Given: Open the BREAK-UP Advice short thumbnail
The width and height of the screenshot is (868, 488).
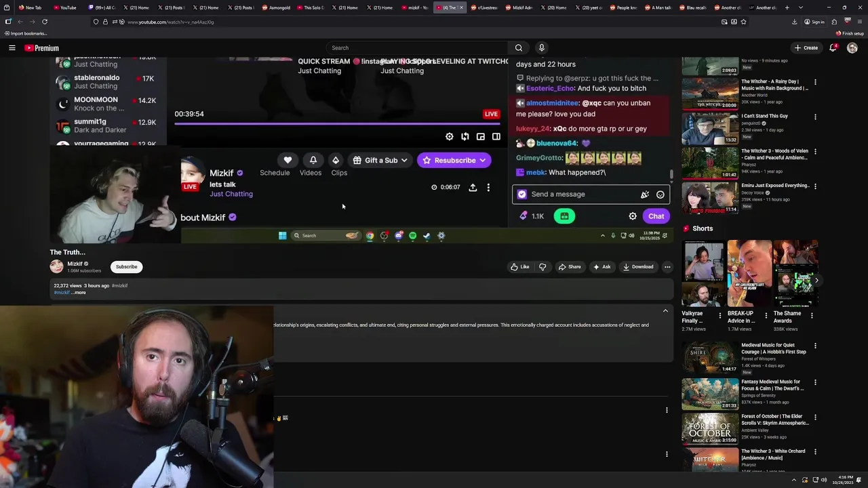Looking at the screenshot, I should [x=749, y=273].
